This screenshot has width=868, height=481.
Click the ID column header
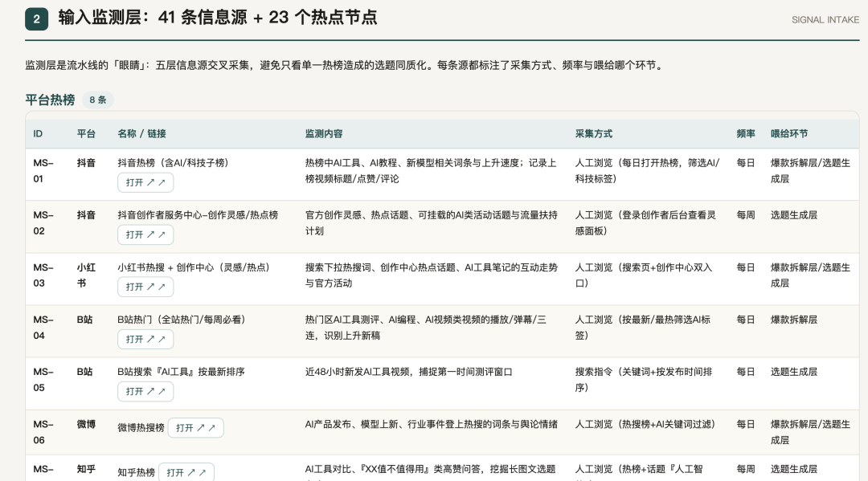click(x=38, y=134)
